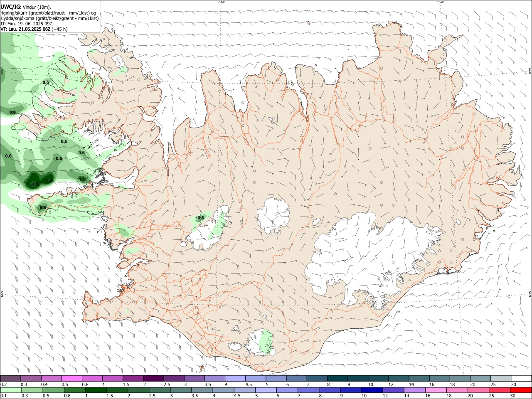Pick the bright red 25–30 swatch, lower scale
The image size is (532, 399).
point(520,390)
